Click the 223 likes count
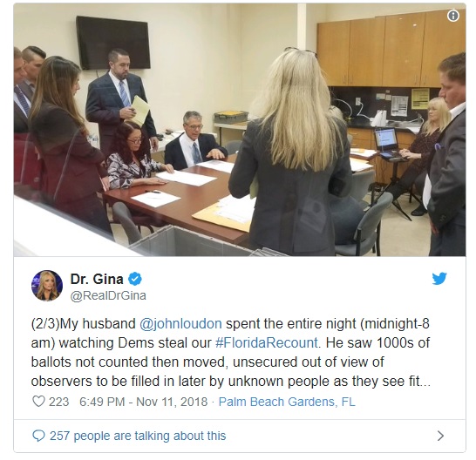The width and height of the screenshot is (476, 460). [59, 402]
